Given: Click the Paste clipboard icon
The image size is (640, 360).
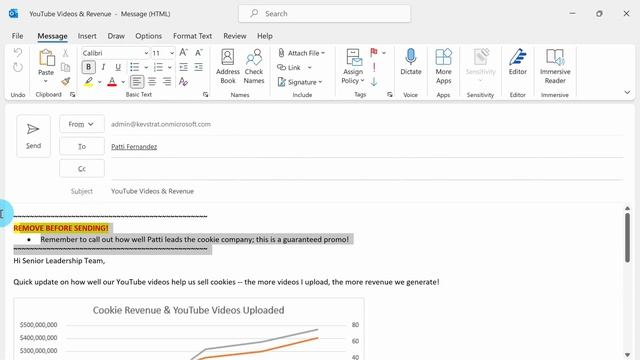Looking at the screenshot, I should point(46,58).
